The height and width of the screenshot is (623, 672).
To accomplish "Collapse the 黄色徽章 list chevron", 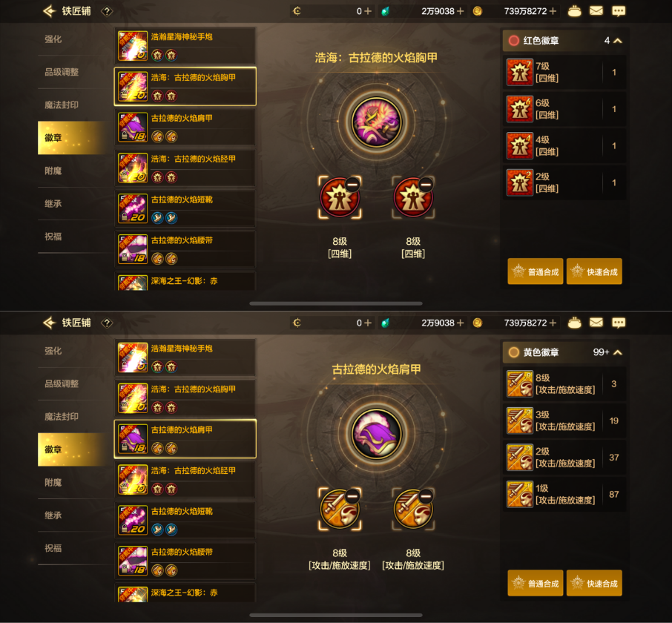I will point(618,352).
